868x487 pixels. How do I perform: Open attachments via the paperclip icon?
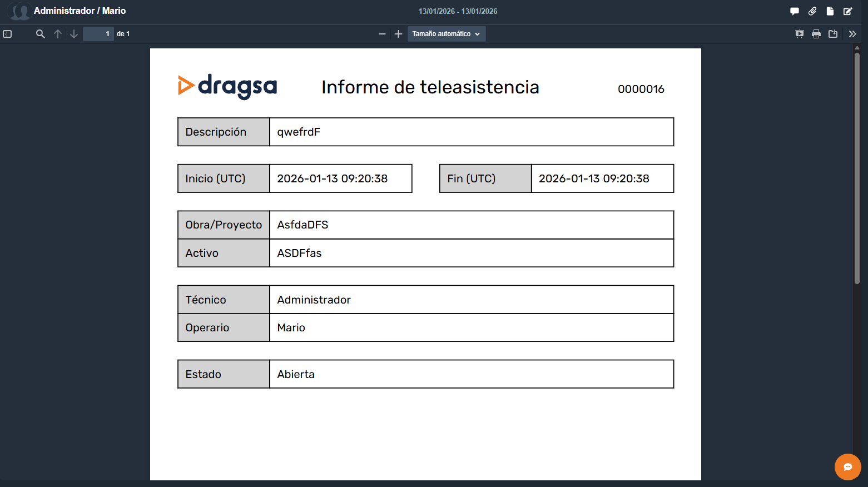[x=812, y=11]
